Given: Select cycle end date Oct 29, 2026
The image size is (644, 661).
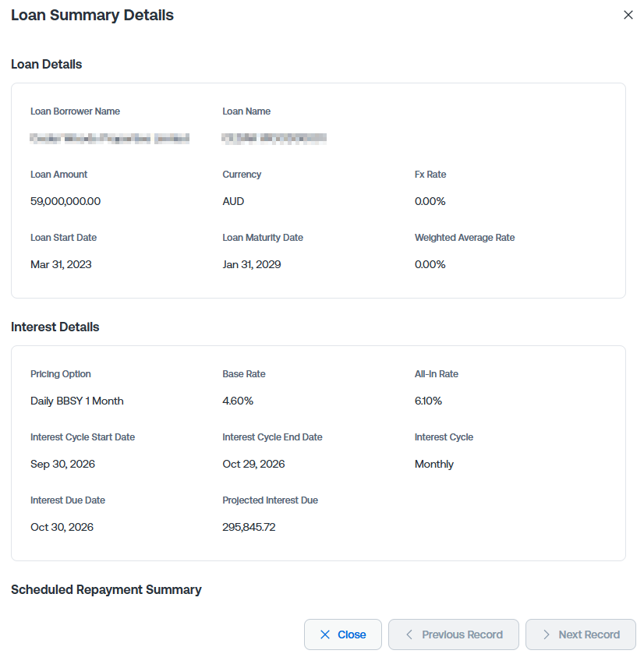Looking at the screenshot, I should [x=253, y=464].
